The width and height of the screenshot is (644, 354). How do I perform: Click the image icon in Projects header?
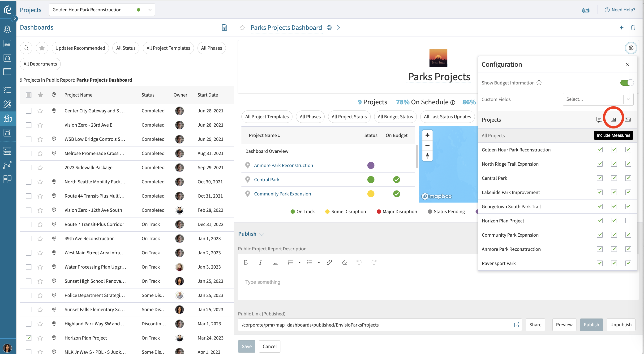point(627,120)
